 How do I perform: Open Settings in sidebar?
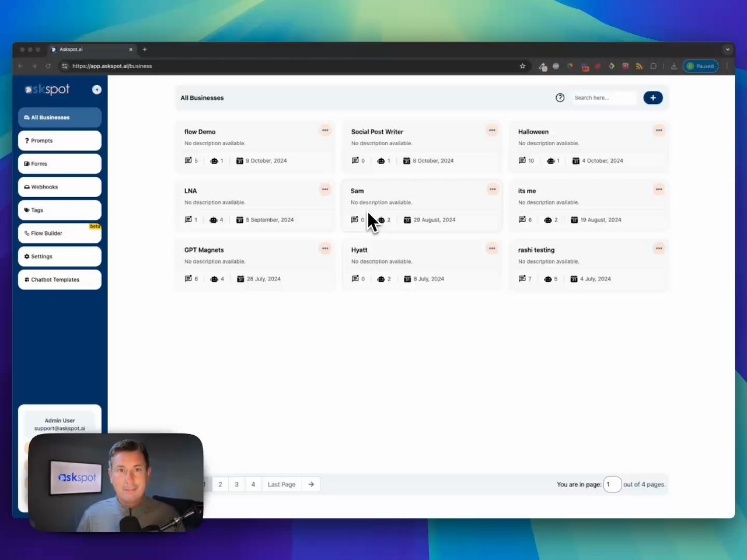pos(60,256)
